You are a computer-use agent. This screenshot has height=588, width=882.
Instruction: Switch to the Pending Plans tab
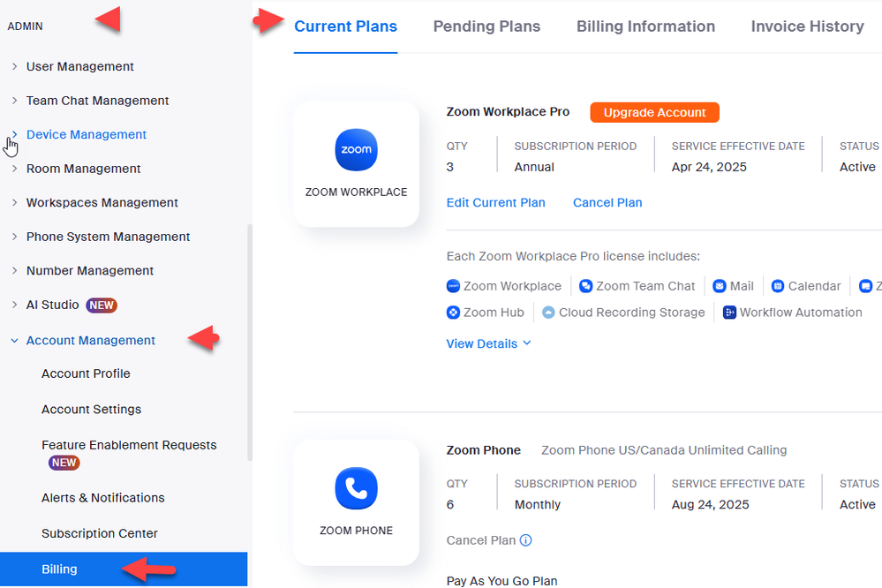486,26
